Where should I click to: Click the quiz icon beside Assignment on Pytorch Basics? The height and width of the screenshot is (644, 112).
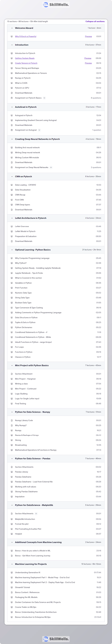(12, 98)
